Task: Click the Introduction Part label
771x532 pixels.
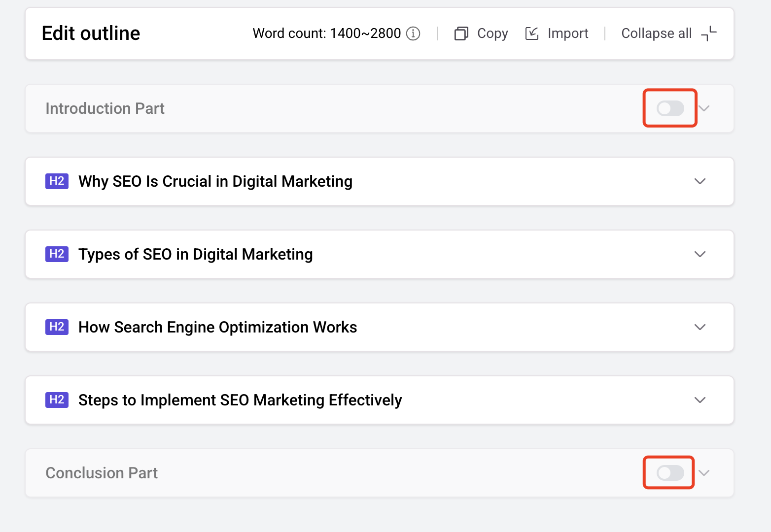Action: [105, 108]
